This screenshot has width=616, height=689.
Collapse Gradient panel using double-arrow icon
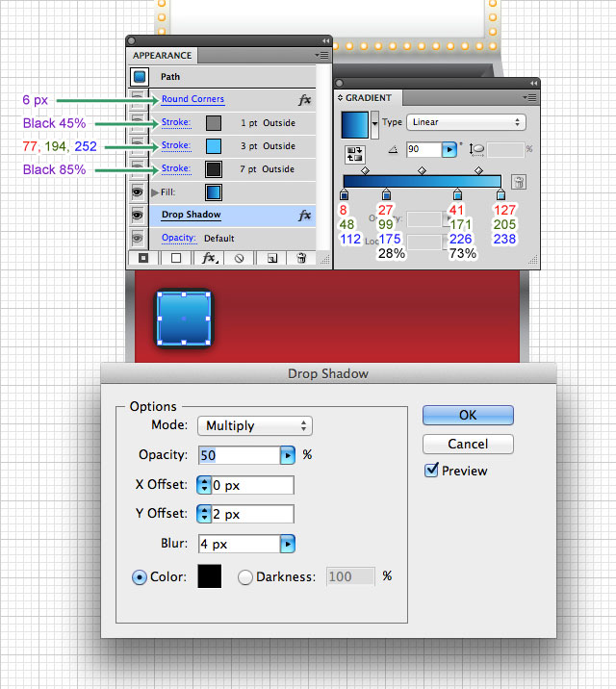click(x=533, y=83)
